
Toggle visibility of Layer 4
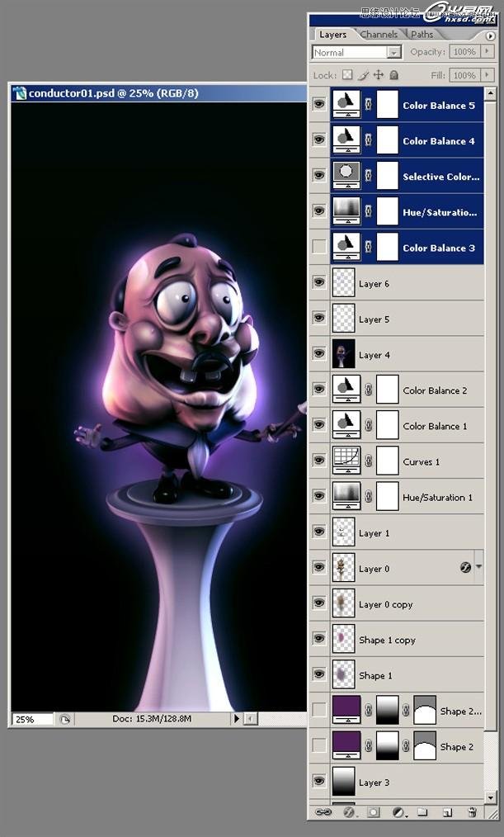tap(319, 353)
